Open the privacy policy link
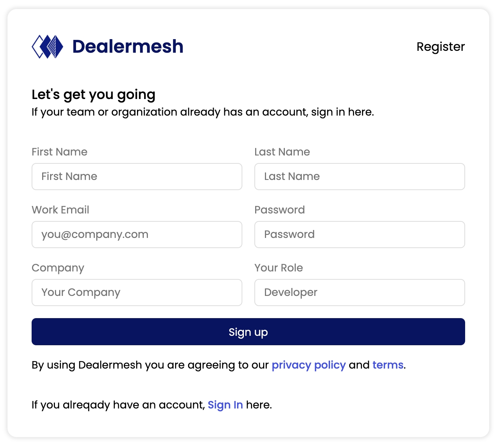The width and height of the screenshot is (499, 448). pyautogui.click(x=309, y=365)
